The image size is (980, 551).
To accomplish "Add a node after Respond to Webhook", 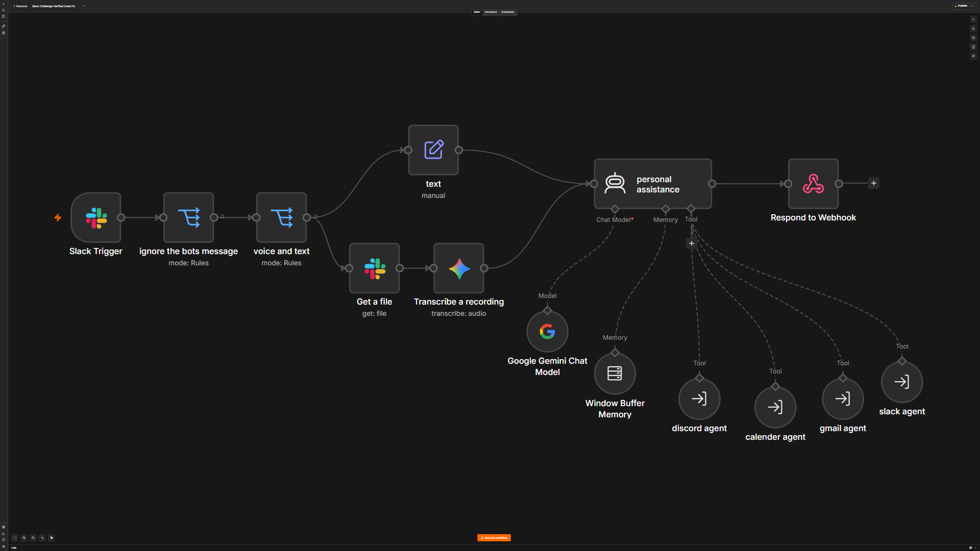I will tap(874, 183).
